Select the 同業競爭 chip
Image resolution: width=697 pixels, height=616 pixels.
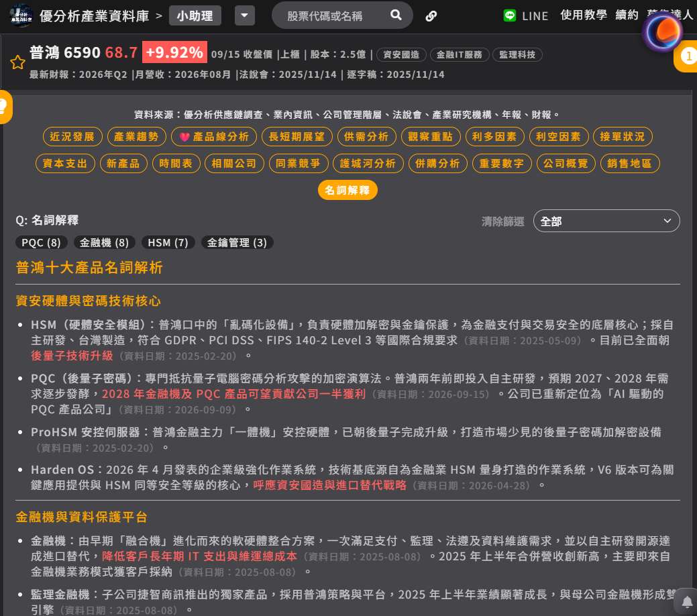coord(299,163)
